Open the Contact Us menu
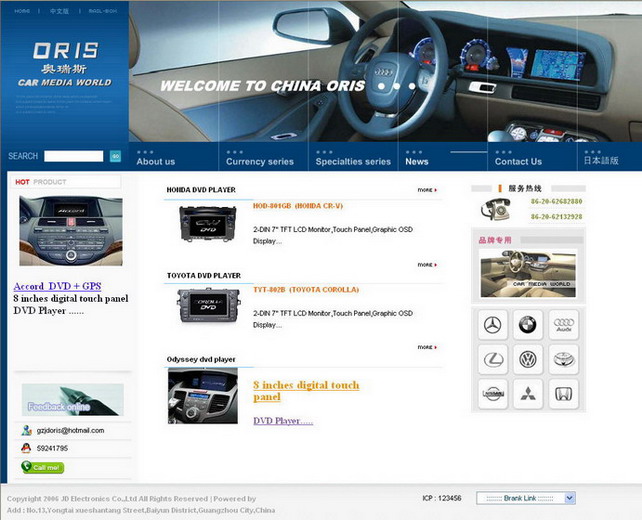 (518, 162)
